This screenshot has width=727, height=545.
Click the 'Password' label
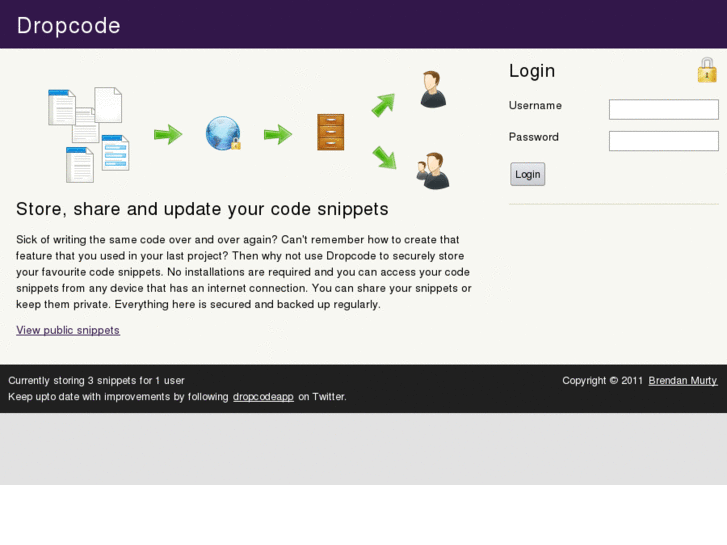coord(534,137)
